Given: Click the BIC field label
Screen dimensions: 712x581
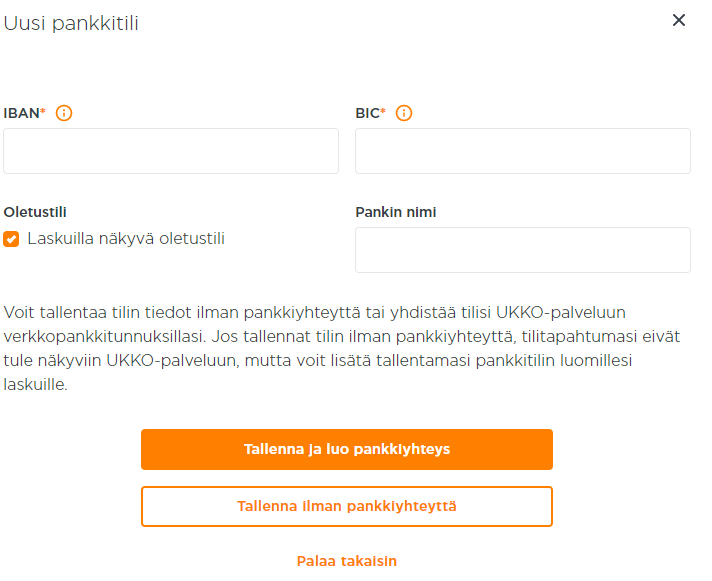Looking at the screenshot, I should point(367,113).
